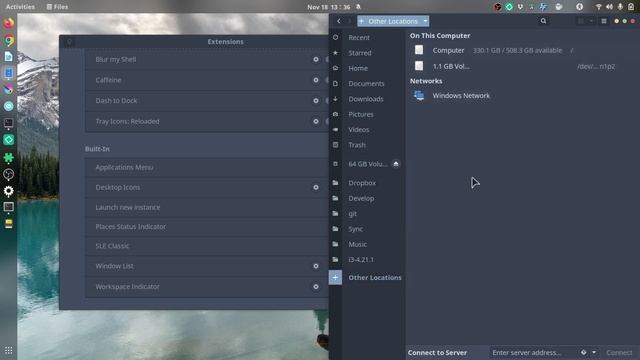The height and width of the screenshot is (360, 640).
Task: Show the applications grid
Action: (x=9, y=351)
